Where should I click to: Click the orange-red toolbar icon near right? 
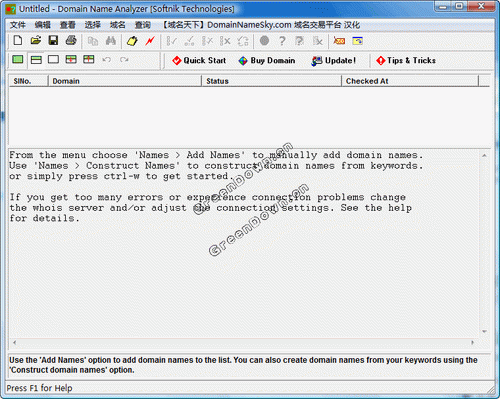pyautogui.click(x=339, y=41)
